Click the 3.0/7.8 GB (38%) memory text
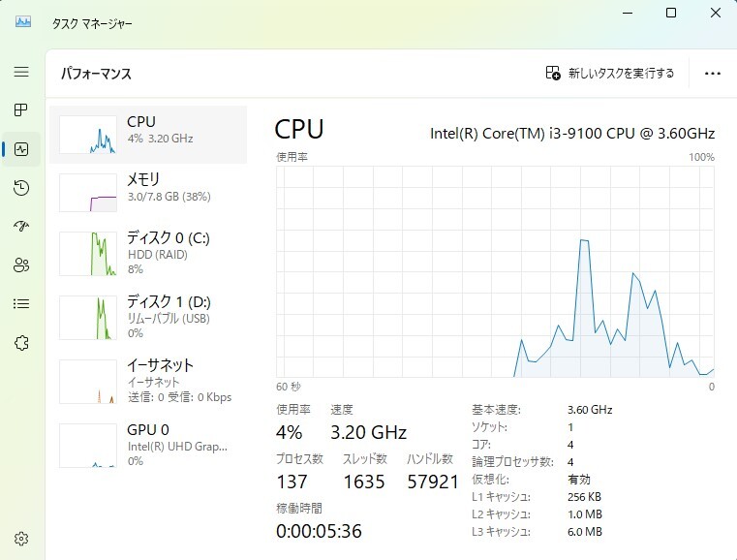This screenshot has height=560, width=737. coord(169,197)
